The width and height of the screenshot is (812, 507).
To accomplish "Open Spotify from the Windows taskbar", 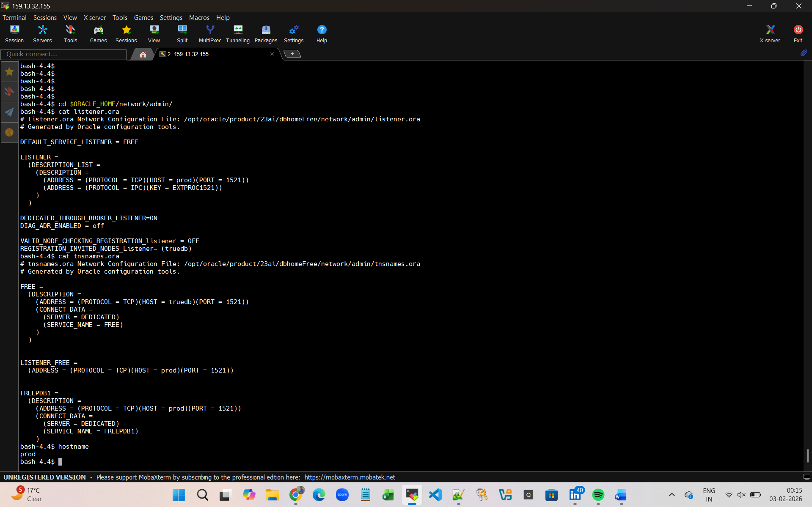I will pos(598,495).
